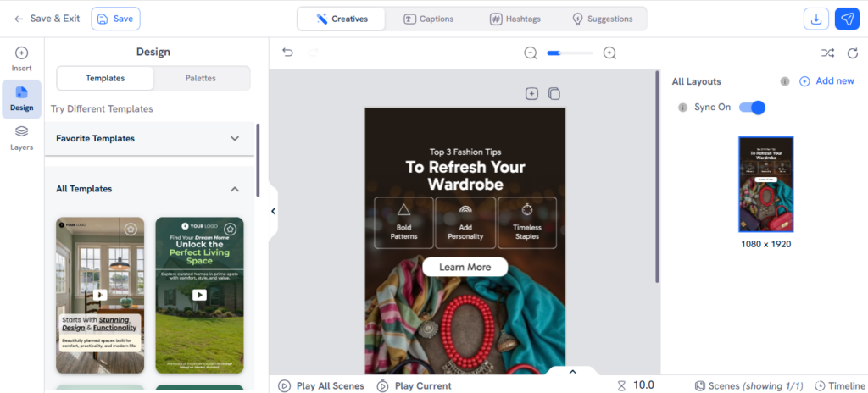Image resolution: width=868 pixels, height=393 pixels.
Task: Select the 'Top 3 Fashion Tips' text
Action: [x=465, y=151]
